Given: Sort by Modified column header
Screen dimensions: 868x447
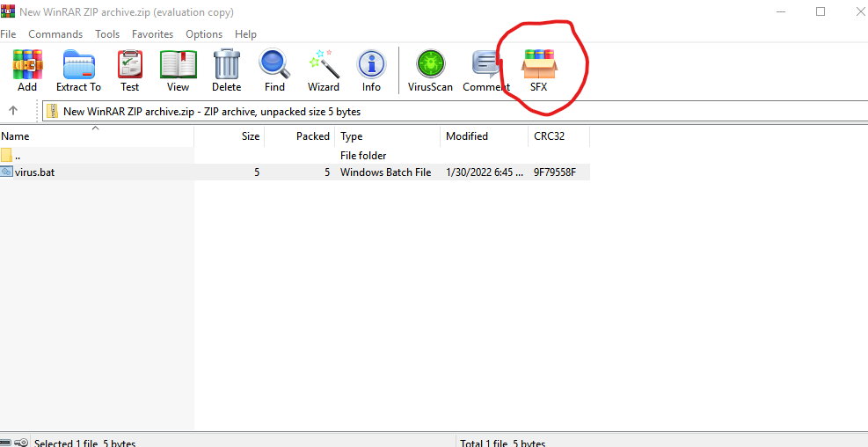Looking at the screenshot, I should click(x=485, y=136).
